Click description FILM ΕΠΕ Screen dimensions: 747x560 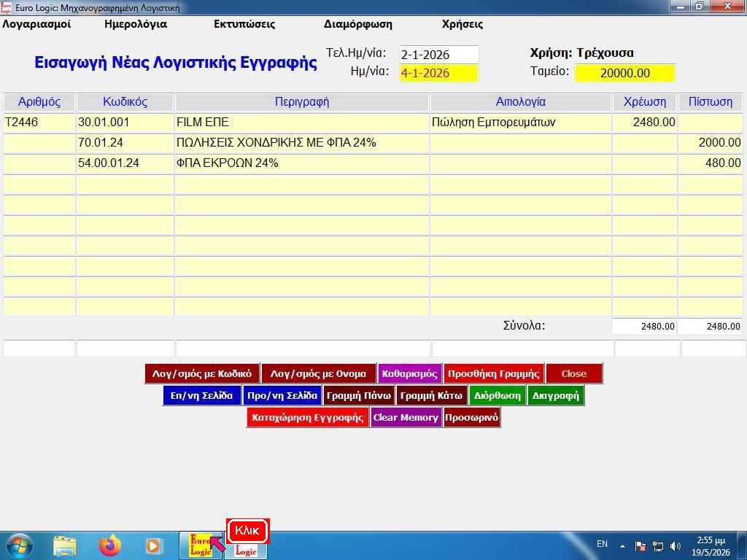[x=301, y=122]
